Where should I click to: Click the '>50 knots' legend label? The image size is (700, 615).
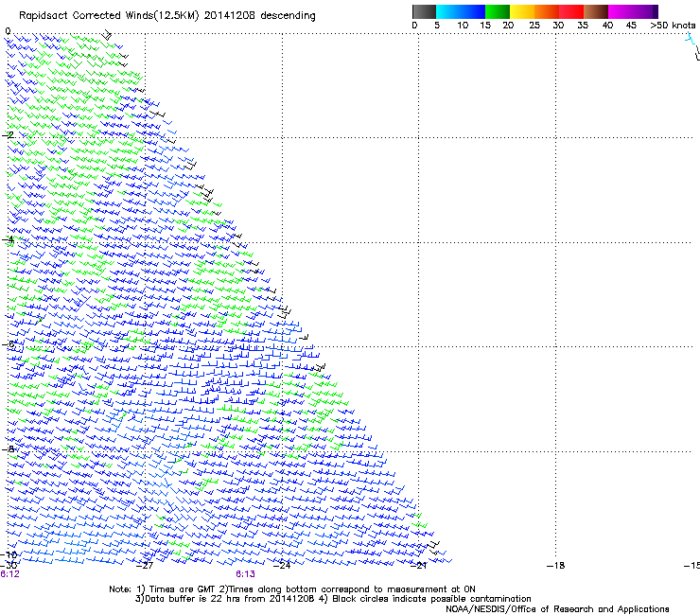(673, 26)
